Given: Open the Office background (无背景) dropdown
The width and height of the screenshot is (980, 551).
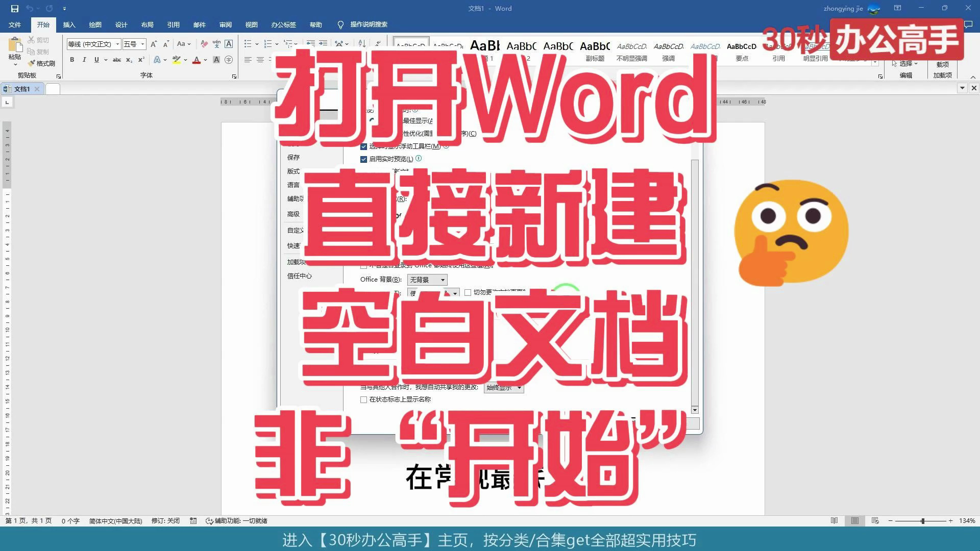Looking at the screenshot, I should point(427,280).
